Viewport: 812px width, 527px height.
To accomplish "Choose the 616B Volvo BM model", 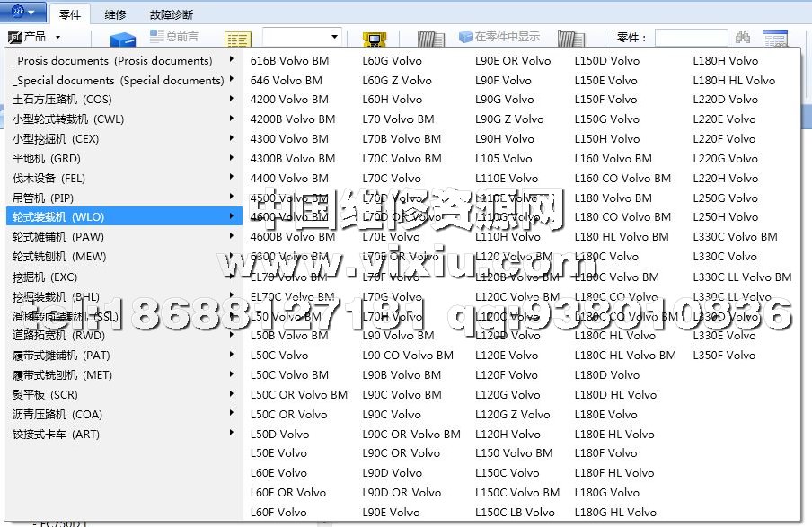I will pyautogui.click(x=289, y=61).
